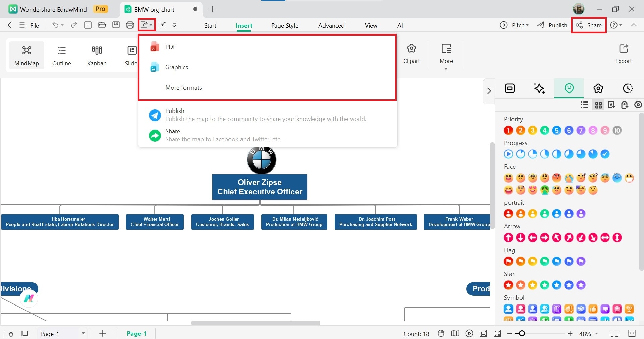
Task: Open the task clock panel icon
Action: point(628,88)
